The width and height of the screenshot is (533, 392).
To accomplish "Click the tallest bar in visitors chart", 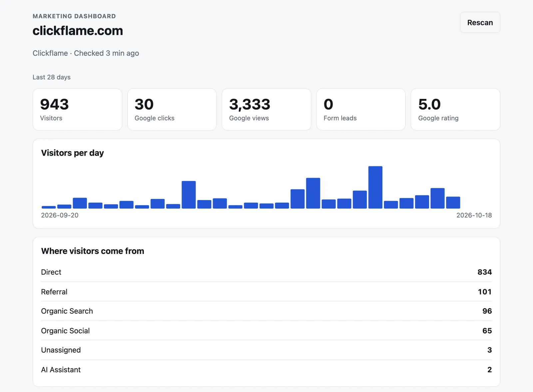I will (375, 187).
